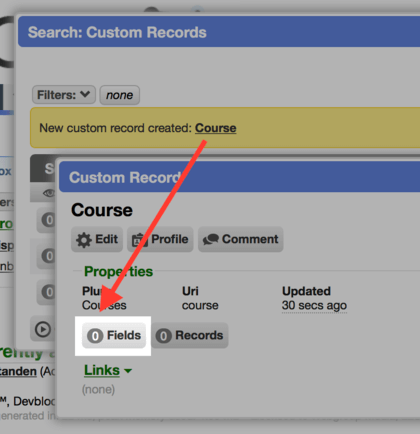420x434 pixels.
Task: Click the Edit gear button
Action: click(x=97, y=239)
